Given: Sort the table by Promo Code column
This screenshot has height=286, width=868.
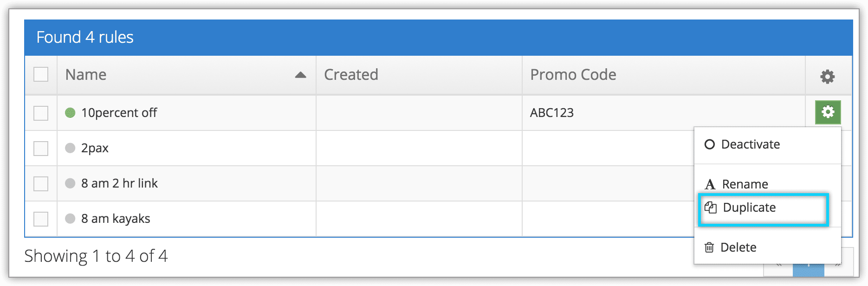Looking at the screenshot, I should (573, 75).
